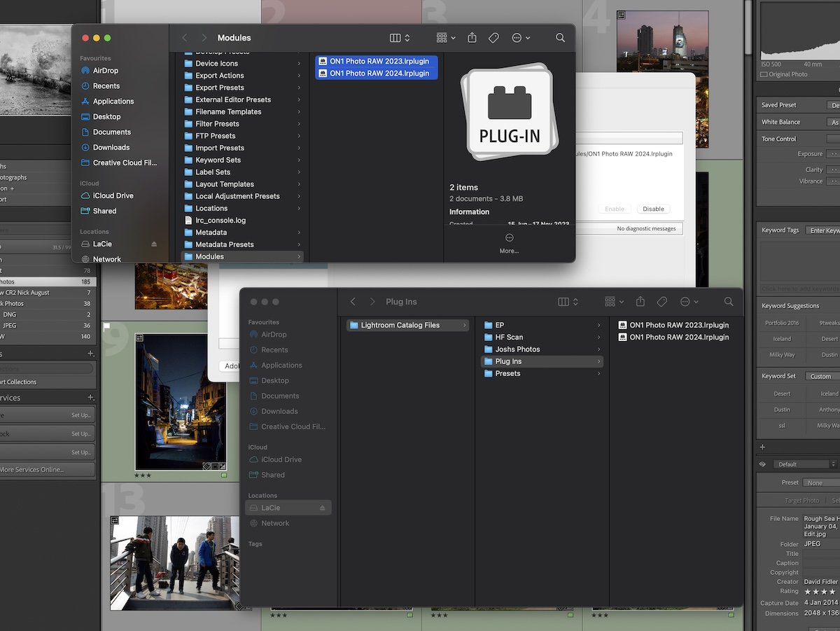Toggle a star rating under the alley photo
840x631 pixels.
(x=143, y=473)
